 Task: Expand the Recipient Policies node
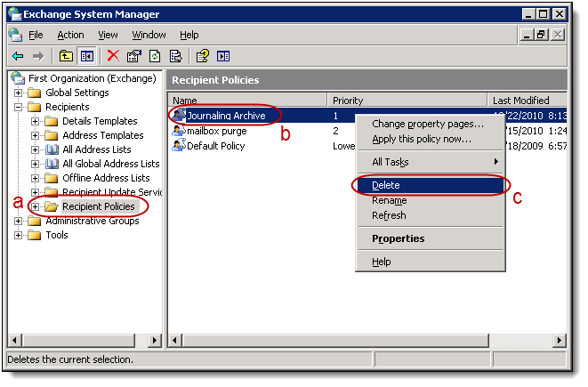coord(35,206)
